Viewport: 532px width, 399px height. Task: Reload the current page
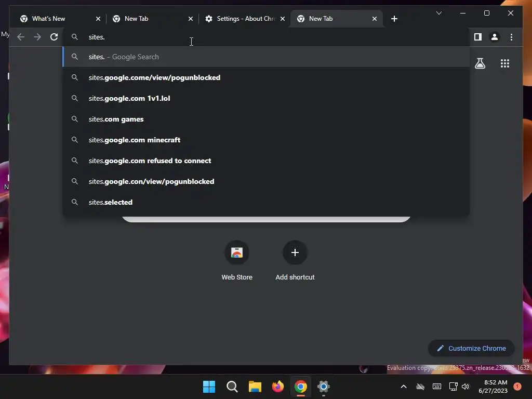point(54,37)
